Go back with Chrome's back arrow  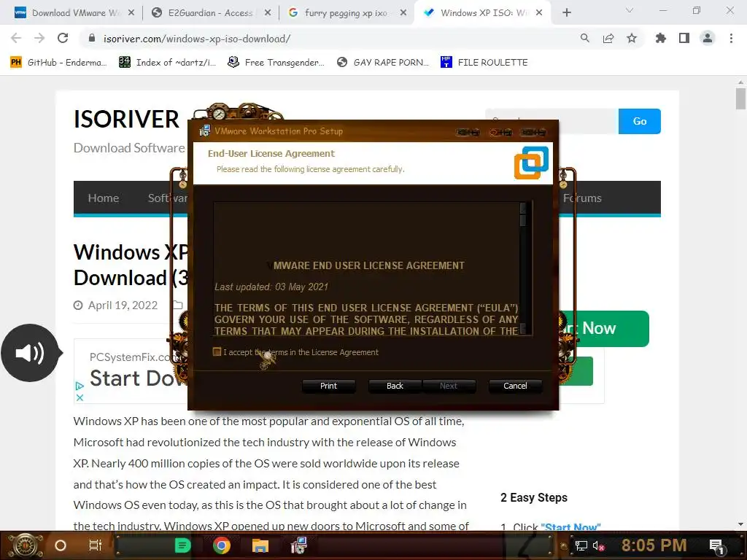(16, 38)
